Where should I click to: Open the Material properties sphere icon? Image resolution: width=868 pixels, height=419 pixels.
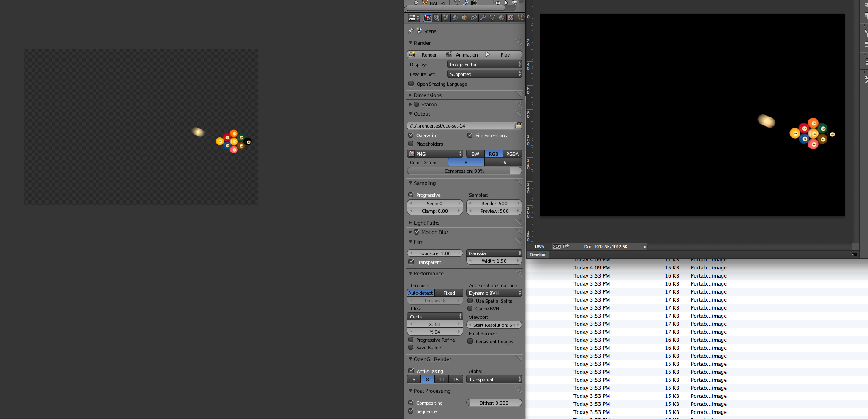[x=502, y=18]
